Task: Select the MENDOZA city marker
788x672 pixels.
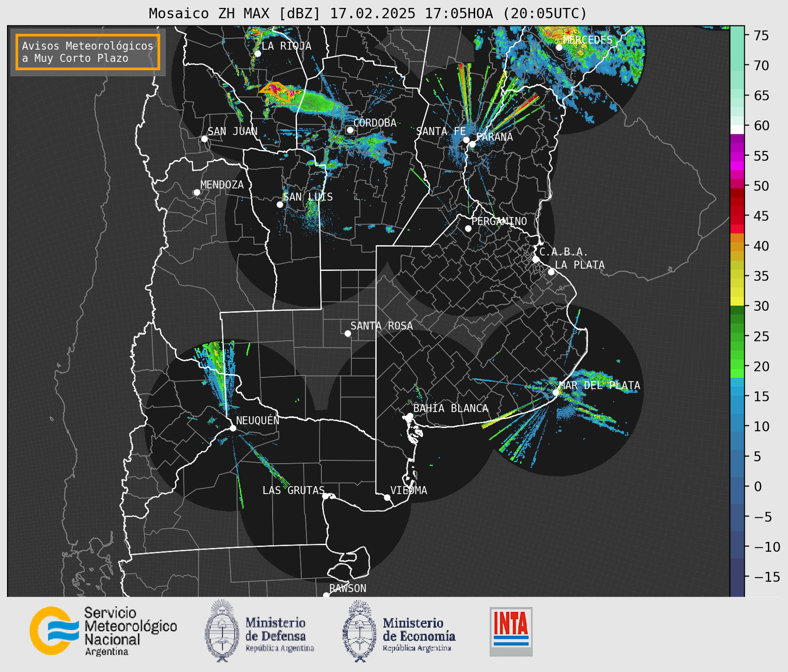Action: (x=197, y=193)
